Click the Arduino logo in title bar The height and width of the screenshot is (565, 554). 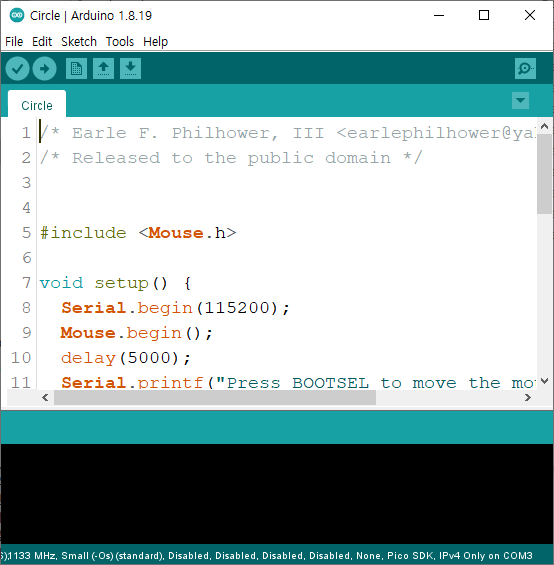(x=17, y=15)
